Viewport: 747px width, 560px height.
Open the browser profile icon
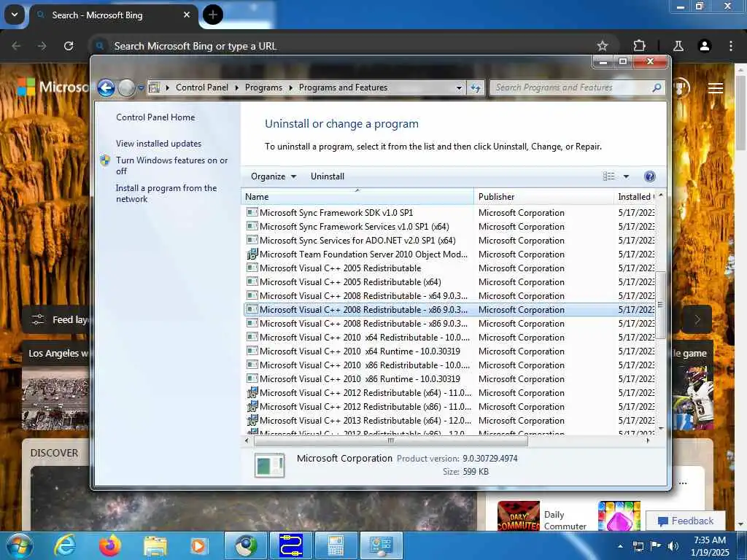704,46
